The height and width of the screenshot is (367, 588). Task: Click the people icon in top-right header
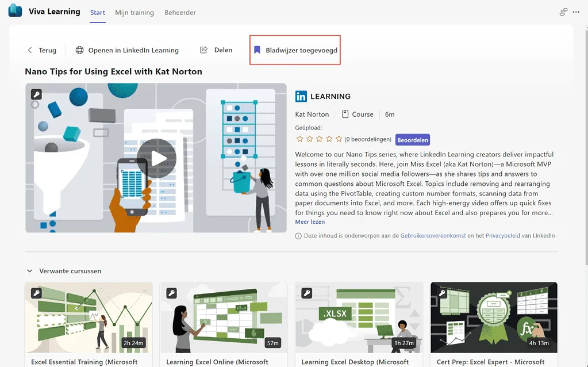563,13
